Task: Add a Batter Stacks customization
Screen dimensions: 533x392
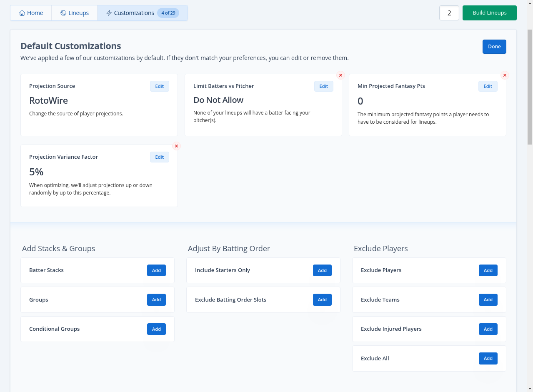Action: [x=156, y=270]
